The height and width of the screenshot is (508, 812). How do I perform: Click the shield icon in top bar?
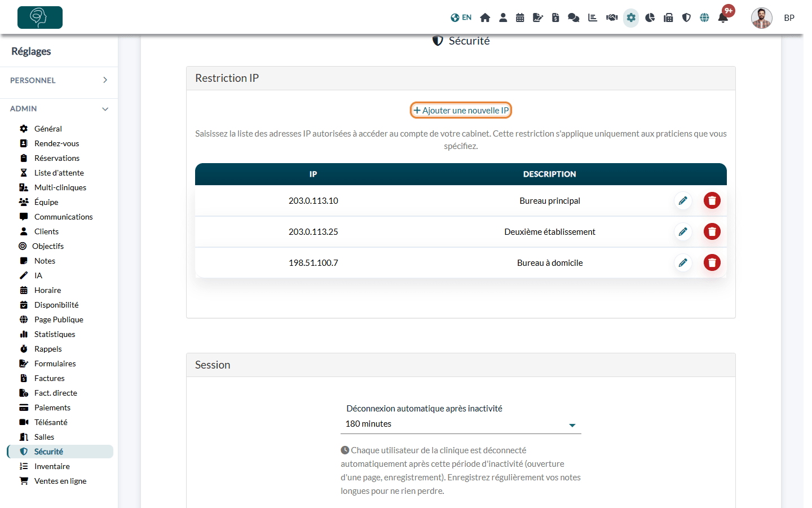[x=686, y=17]
